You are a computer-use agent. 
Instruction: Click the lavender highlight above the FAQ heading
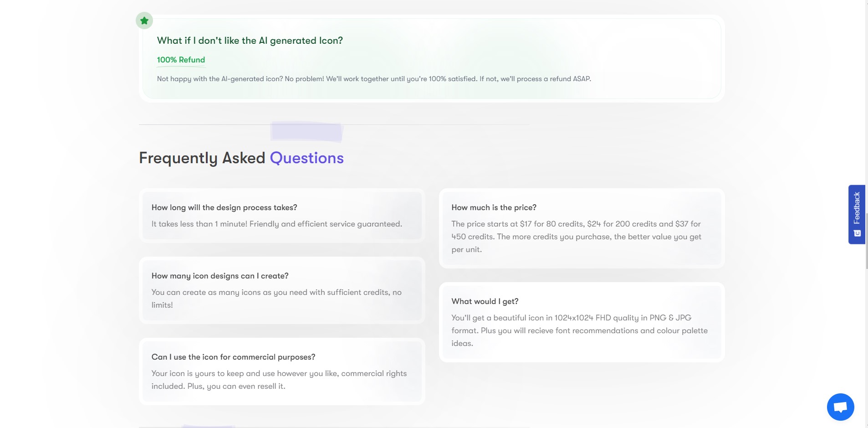(306, 131)
